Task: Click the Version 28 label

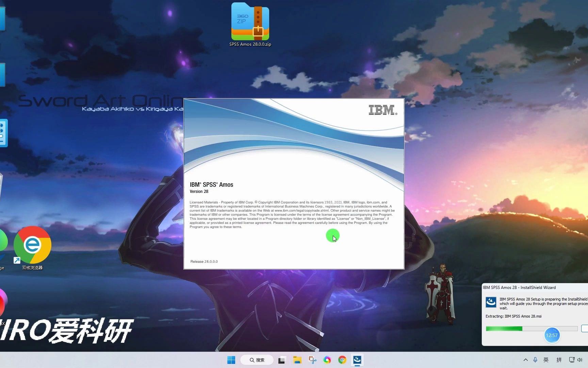Action: point(199,191)
